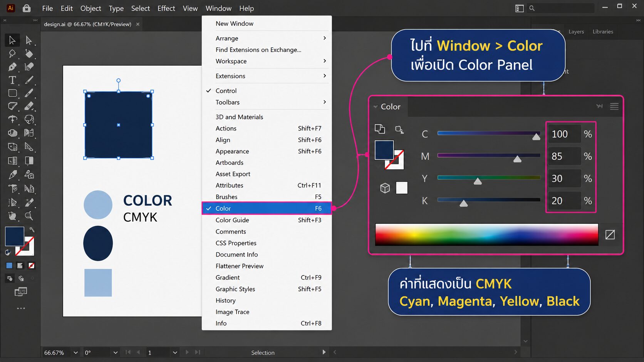Activate toolbar Fill swatch
Viewport: 644px width, 362px height.
[14, 236]
